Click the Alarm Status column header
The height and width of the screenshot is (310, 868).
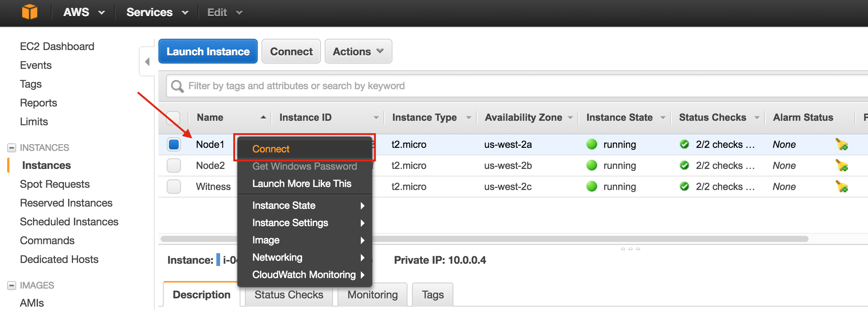[x=803, y=117]
